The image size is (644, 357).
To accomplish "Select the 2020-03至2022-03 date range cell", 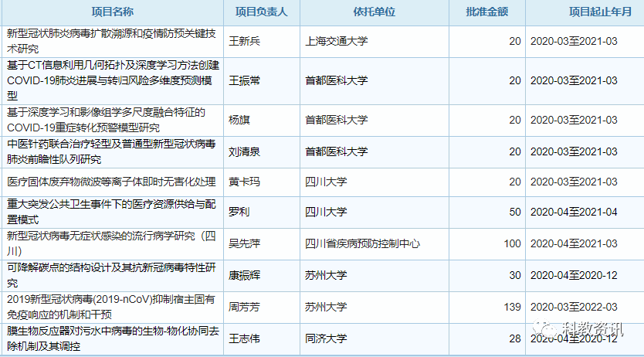I will [574, 307].
